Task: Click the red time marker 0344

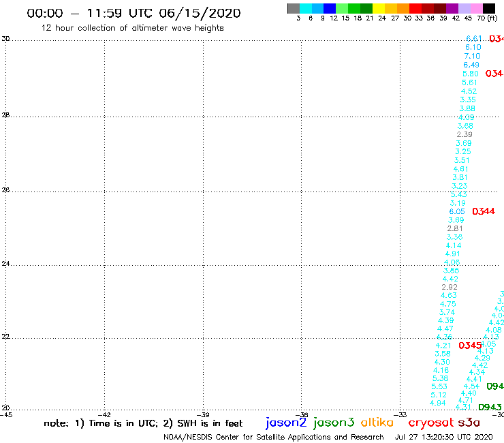Action: [x=484, y=211]
